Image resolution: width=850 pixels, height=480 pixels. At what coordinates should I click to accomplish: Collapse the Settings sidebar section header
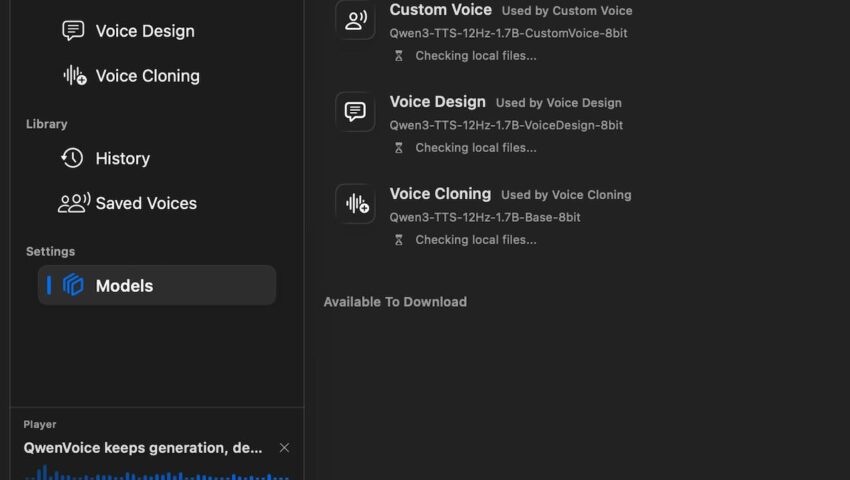pyautogui.click(x=50, y=251)
